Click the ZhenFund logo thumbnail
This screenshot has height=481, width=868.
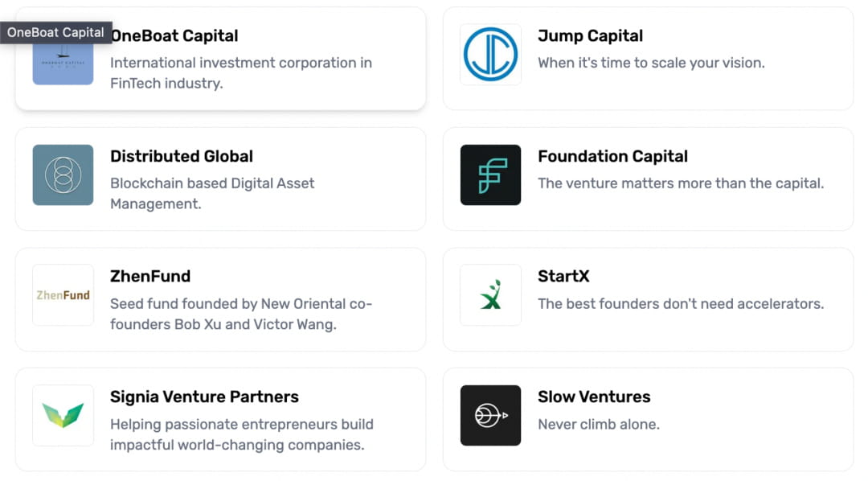pyautogui.click(x=63, y=295)
